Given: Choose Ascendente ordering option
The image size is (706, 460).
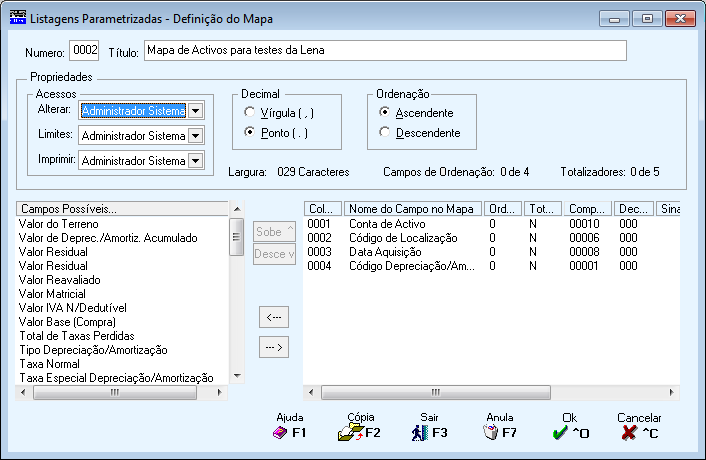Looking at the screenshot, I should click(384, 112).
